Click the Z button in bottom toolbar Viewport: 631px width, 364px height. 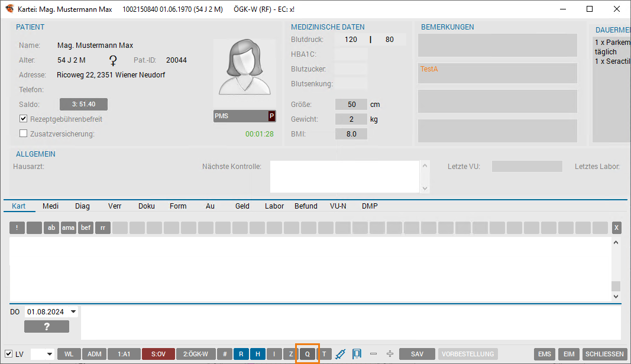click(x=290, y=354)
